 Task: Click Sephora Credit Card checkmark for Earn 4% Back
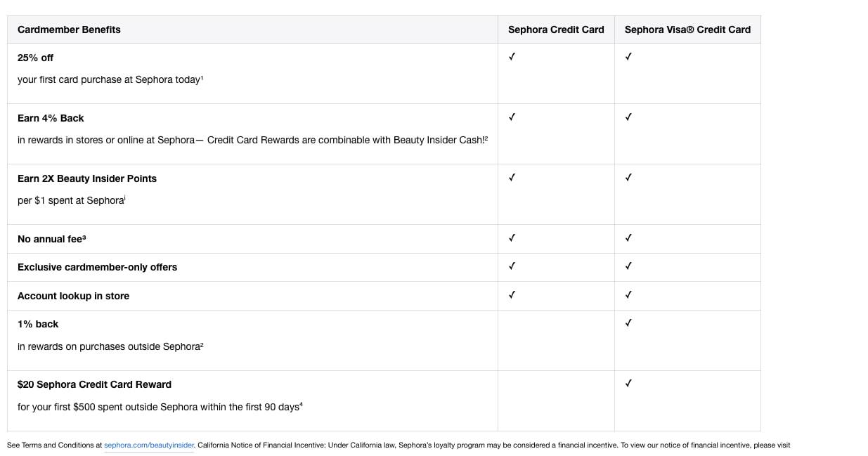(512, 117)
